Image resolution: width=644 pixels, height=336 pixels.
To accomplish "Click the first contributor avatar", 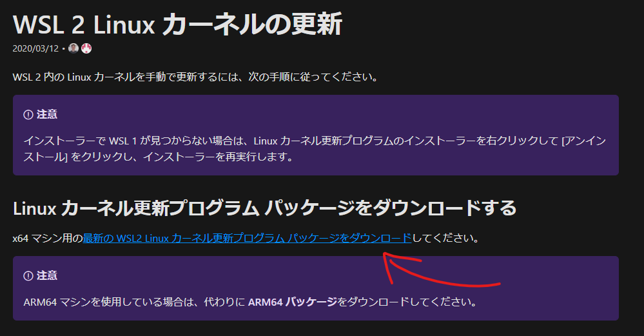I will (x=73, y=48).
